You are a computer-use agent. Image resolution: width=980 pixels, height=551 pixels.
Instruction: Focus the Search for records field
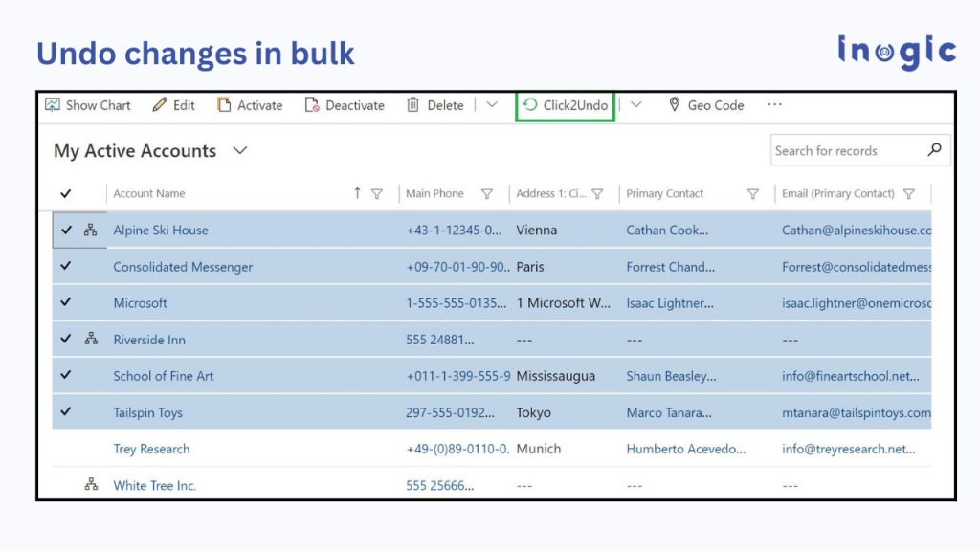(848, 150)
